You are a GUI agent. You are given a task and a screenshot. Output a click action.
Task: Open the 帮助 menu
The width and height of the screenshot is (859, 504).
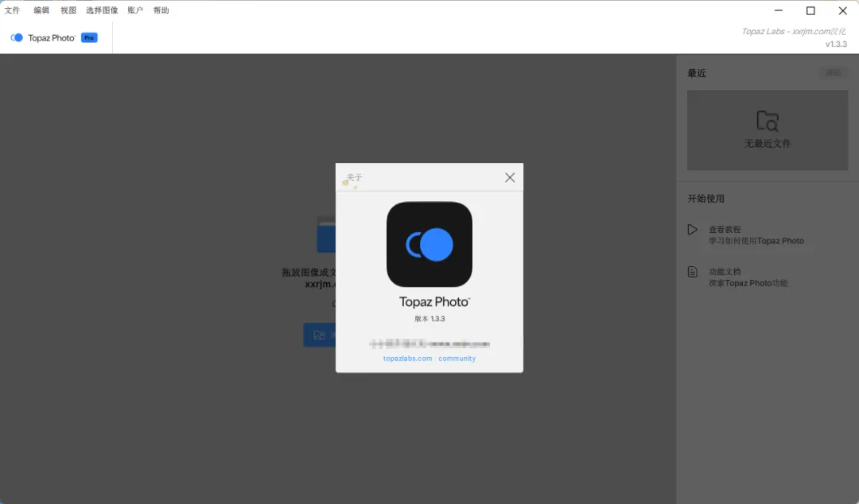point(161,10)
